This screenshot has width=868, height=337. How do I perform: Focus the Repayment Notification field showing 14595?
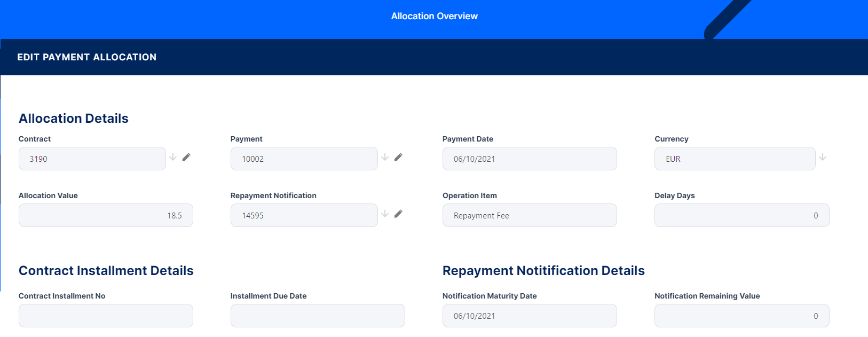(304, 215)
